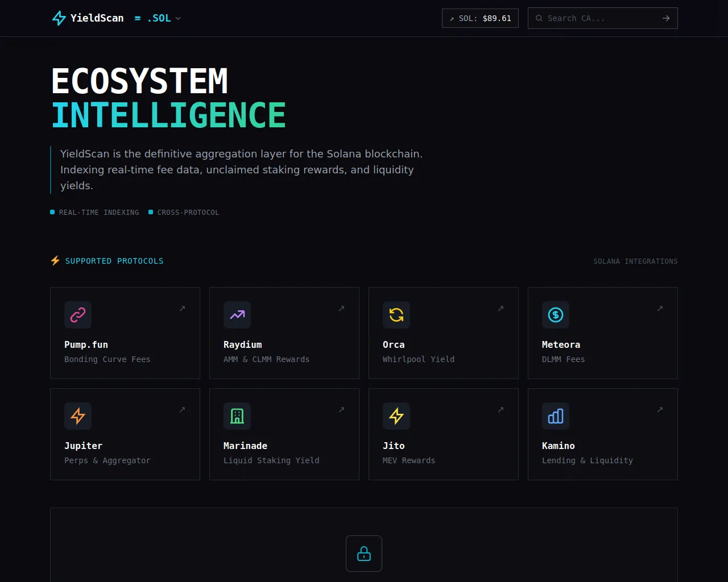Open the Jupiter card title
Image resolution: width=728 pixels, height=582 pixels.
83,446
